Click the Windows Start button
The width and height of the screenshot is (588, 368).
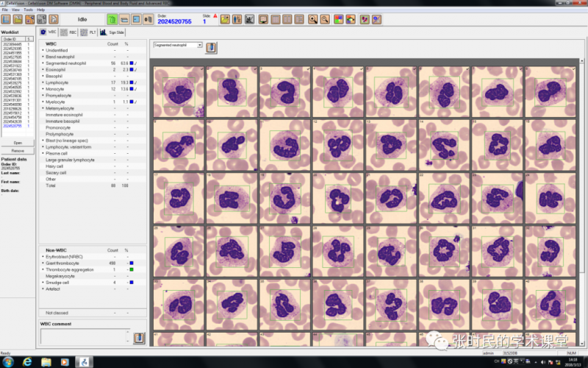[x=8, y=362]
